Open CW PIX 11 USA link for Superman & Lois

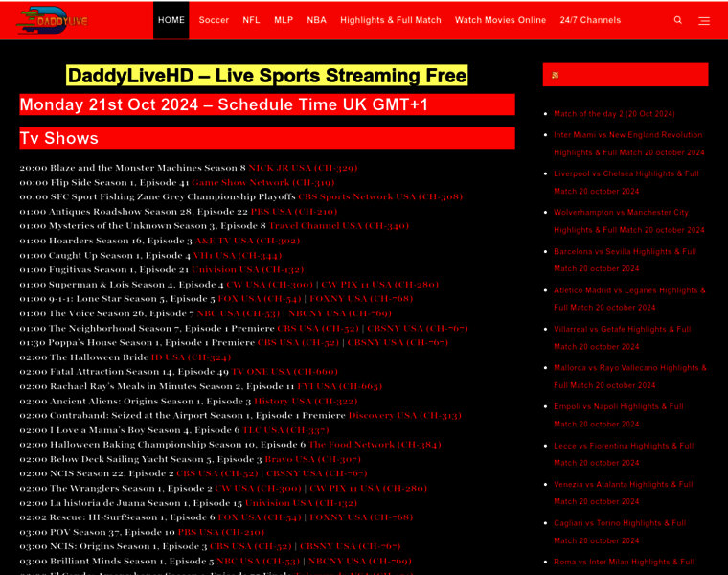tap(379, 285)
